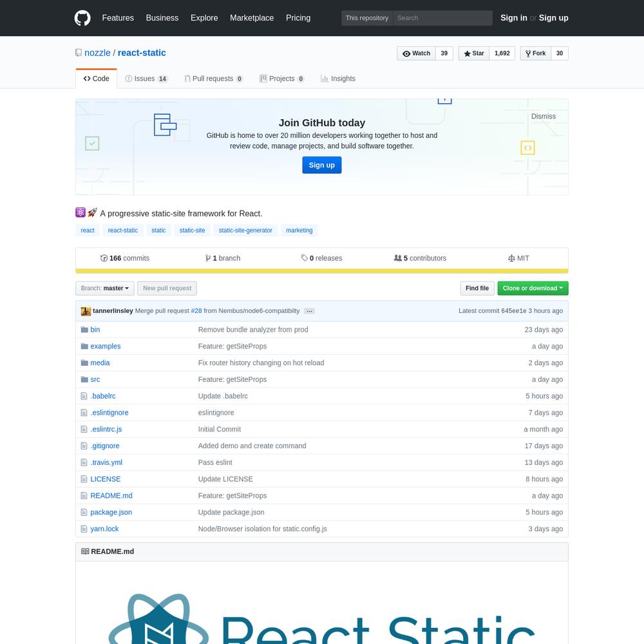Expand the commit message ellipsis button
This screenshot has height=644, width=644.
(x=310, y=311)
